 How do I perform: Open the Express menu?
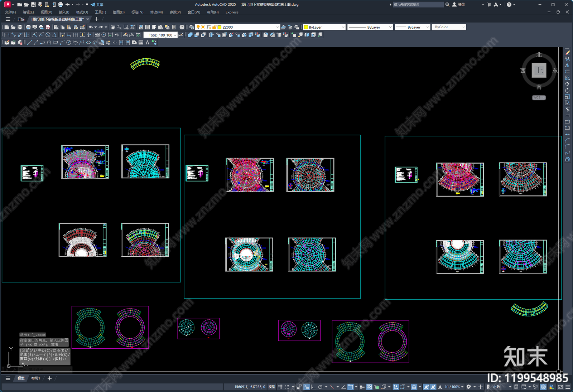coord(232,12)
